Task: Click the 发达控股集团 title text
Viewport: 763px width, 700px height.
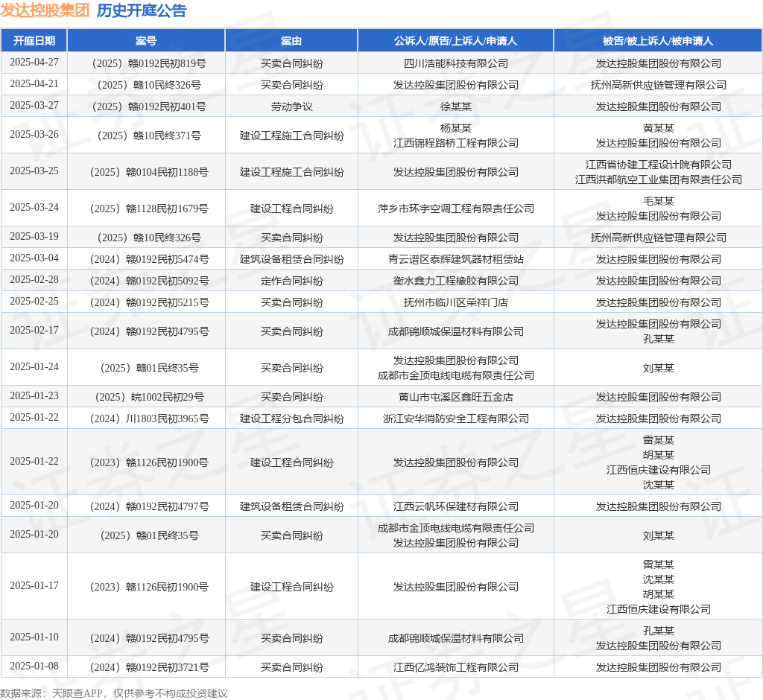Action: coord(45,10)
